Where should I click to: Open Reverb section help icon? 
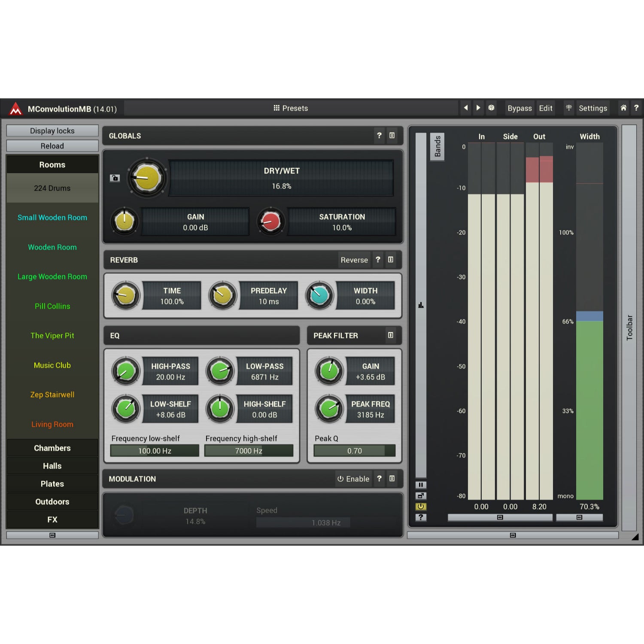tap(378, 260)
